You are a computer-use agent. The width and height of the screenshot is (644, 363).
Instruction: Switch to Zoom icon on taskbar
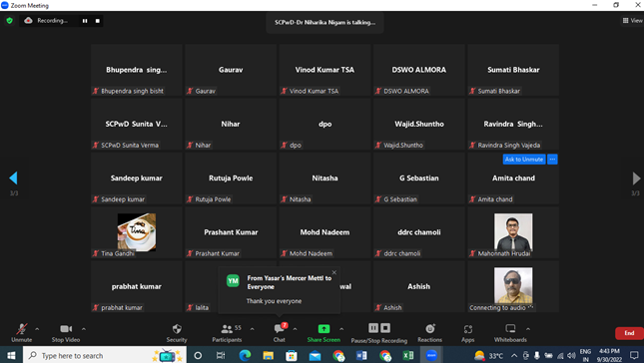(431, 356)
